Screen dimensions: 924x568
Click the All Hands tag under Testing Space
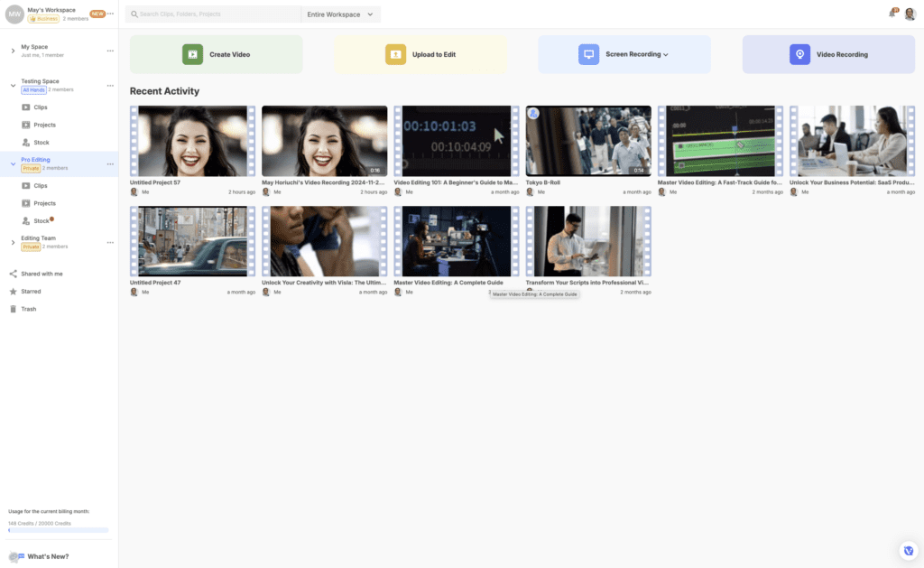(x=33, y=89)
